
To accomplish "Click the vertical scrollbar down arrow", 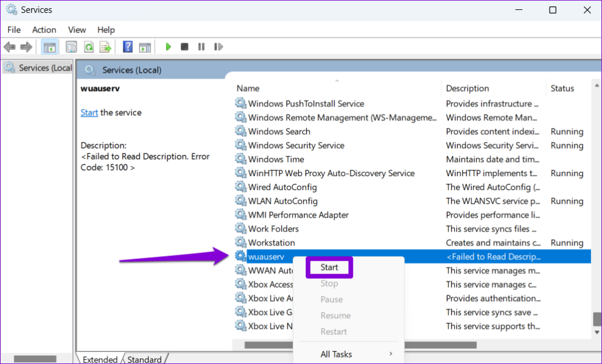I will coord(596,333).
